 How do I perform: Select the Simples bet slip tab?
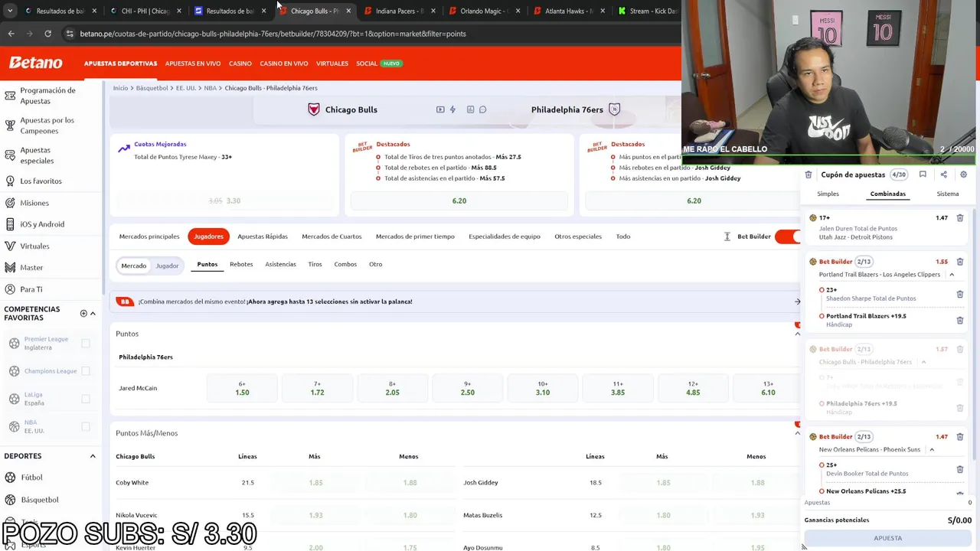pyautogui.click(x=828, y=194)
